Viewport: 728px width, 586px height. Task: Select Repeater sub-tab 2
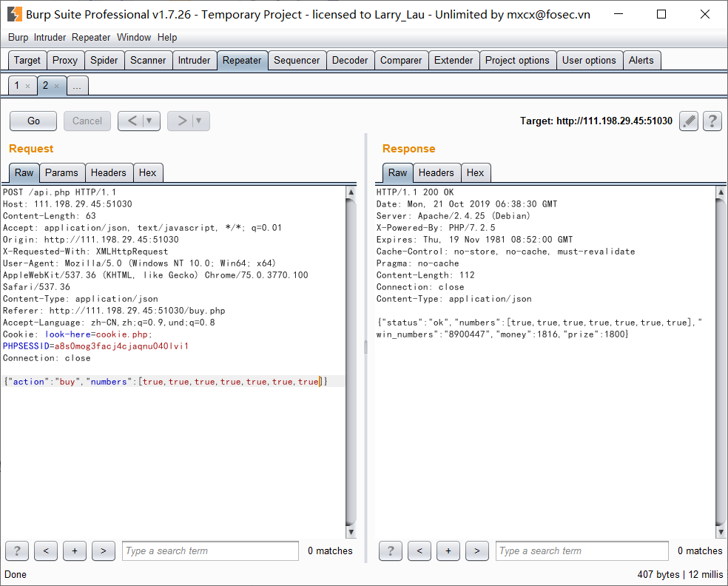click(46, 86)
